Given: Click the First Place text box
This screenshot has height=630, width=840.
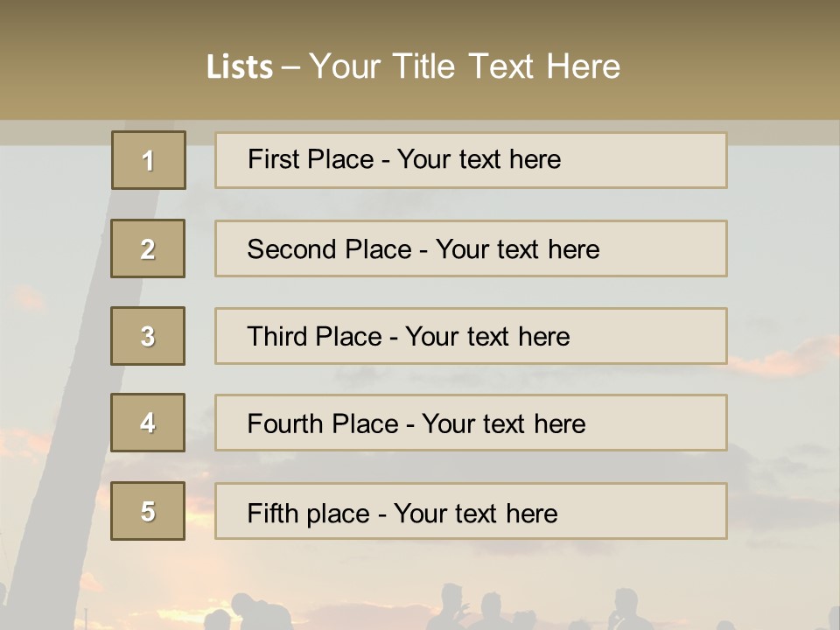Looking at the screenshot, I should pos(471,160).
